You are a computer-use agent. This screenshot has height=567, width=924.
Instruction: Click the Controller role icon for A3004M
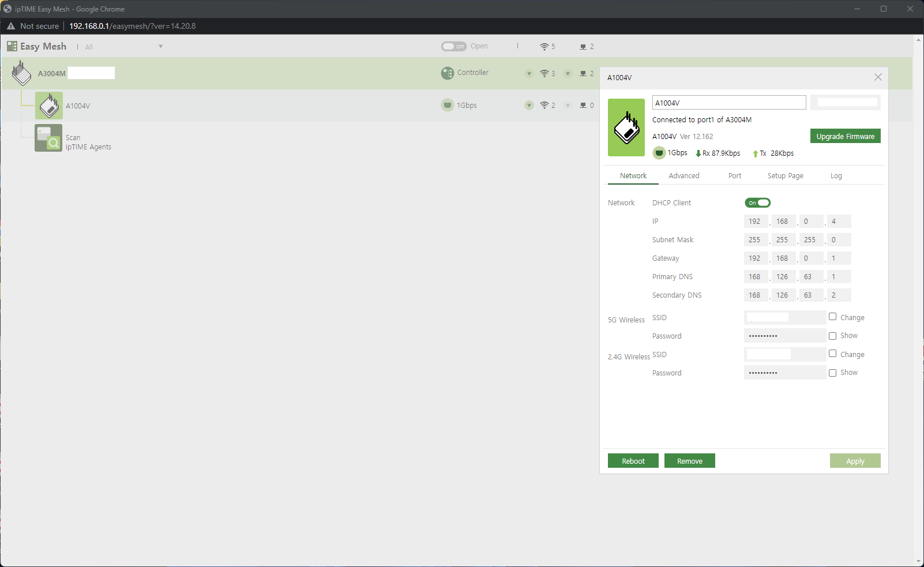pyautogui.click(x=448, y=73)
